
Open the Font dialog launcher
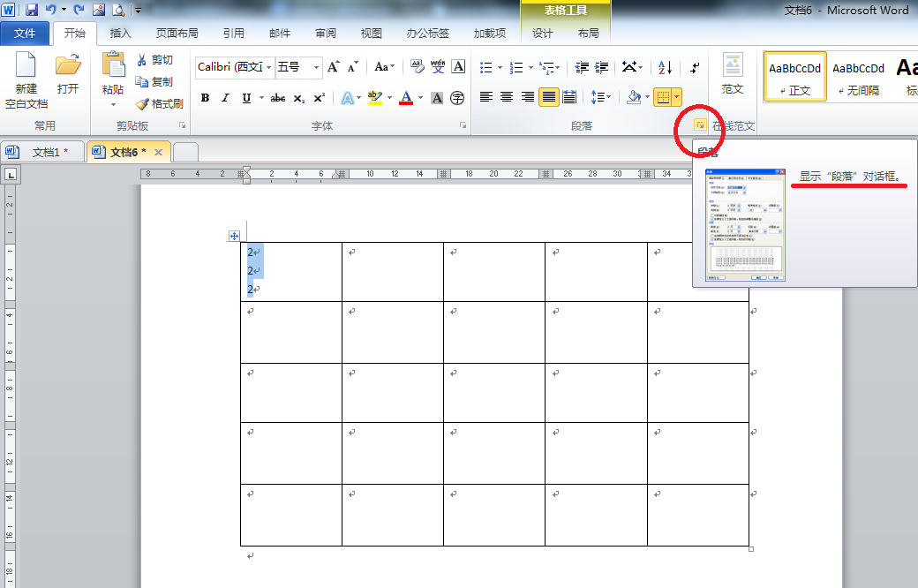click(x=463, y=125)
